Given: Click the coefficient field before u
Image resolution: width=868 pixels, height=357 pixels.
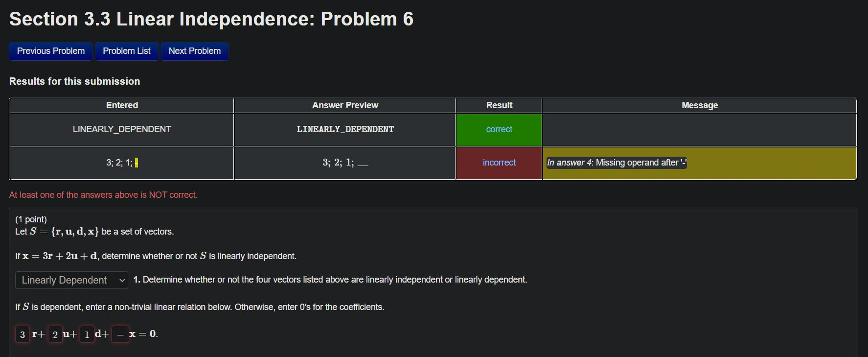Looking at the screenshot, I should (x=55, y=334).
